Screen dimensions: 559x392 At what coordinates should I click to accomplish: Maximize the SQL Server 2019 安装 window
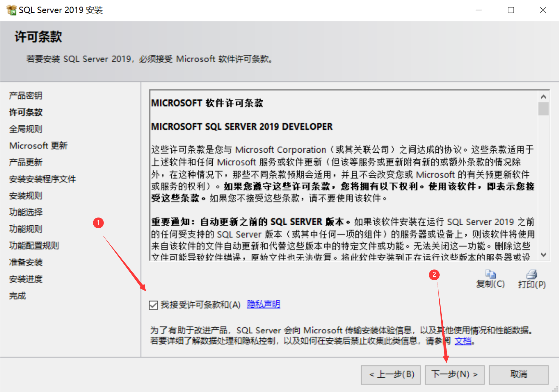[x=511, y=10]
